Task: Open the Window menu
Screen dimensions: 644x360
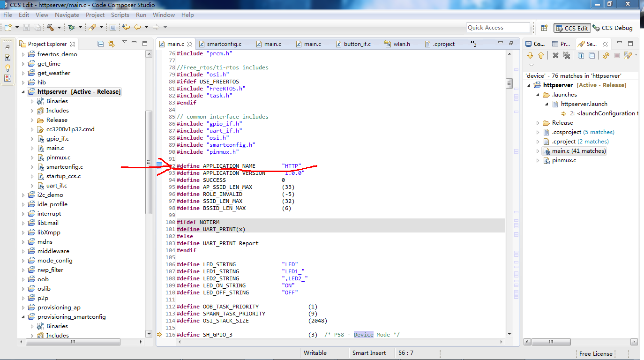Action: pos(164,15)
